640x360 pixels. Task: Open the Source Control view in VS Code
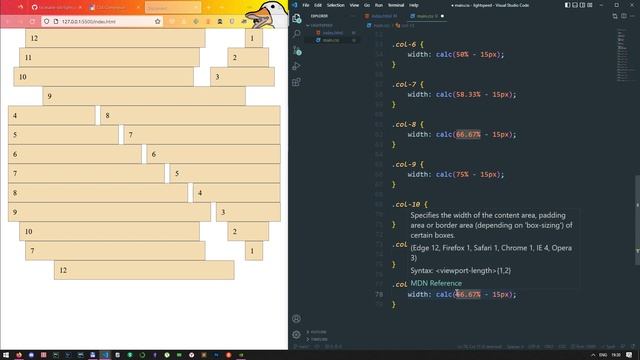click(x=297, y=50)
